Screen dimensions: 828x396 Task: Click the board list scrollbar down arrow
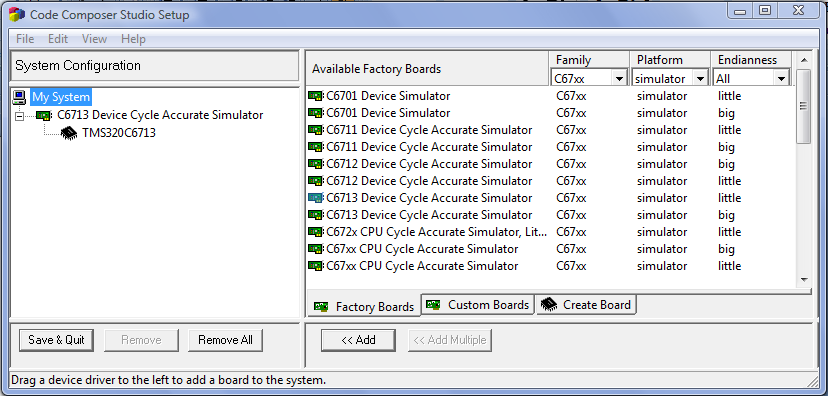pos(804,280)
